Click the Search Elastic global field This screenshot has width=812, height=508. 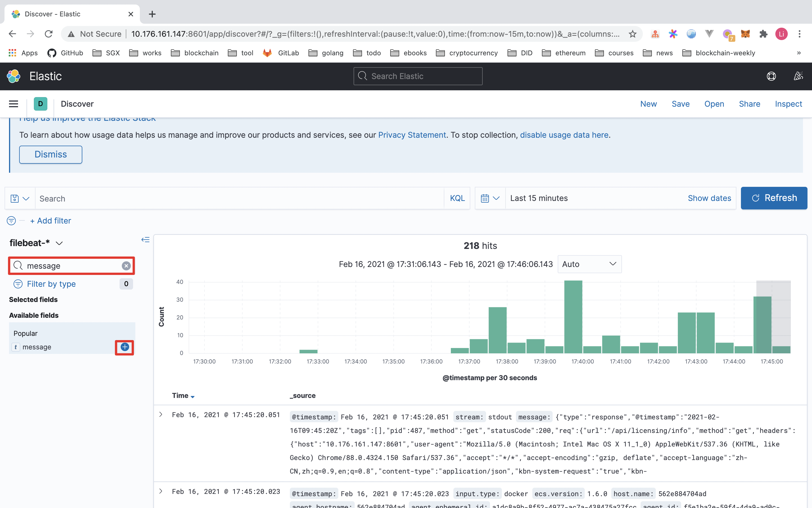[418, 76]
